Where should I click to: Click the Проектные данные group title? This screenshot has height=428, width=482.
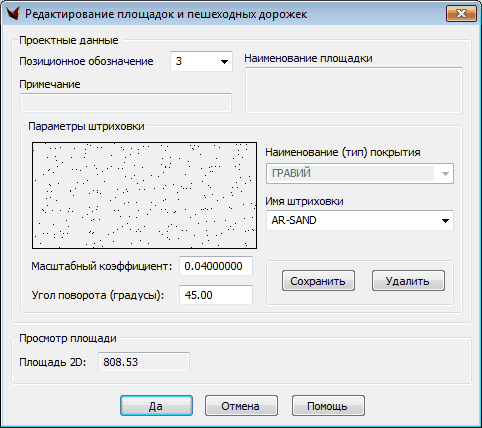[69, 40]
